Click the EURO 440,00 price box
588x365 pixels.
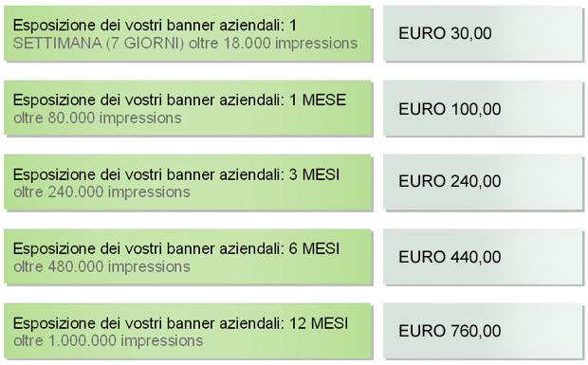483,256
